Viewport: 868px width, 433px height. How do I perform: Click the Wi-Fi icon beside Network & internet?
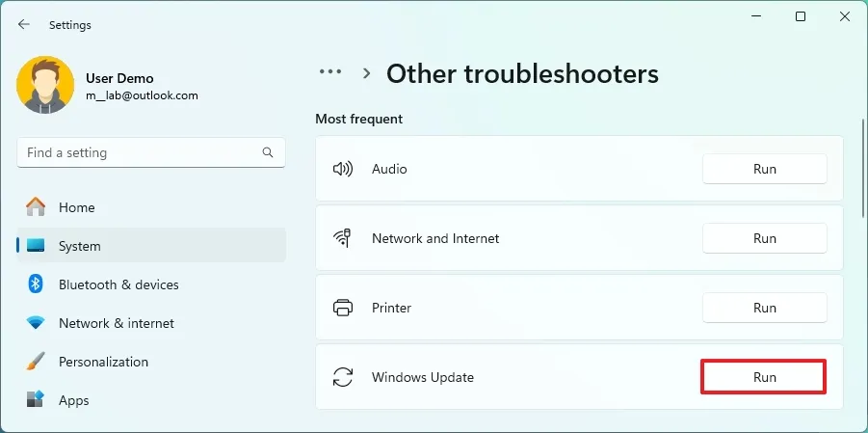[36, 323]
